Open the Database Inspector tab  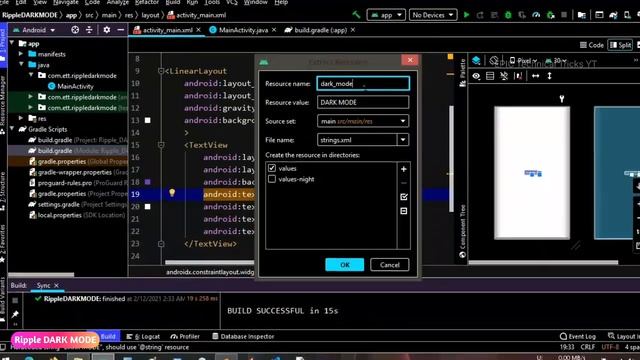pyautogui.click(x=243, y=336)
